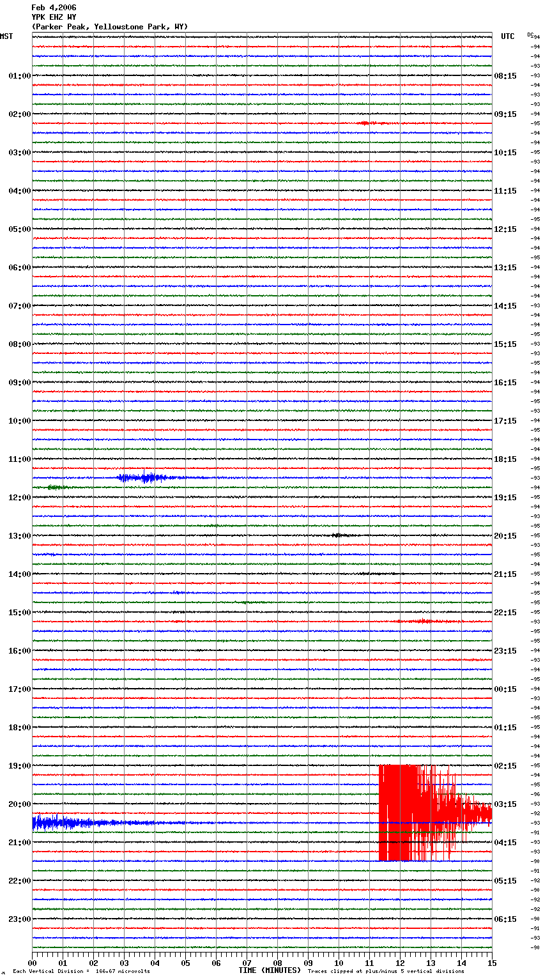Select the '00:15' UTC time label
Viewport: 543px width, 980px height.
[x=505, y=689]
